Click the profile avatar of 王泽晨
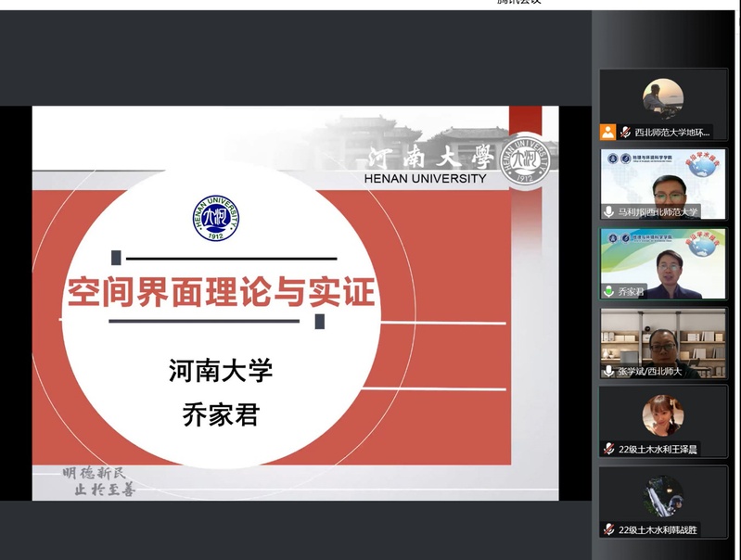 (x=663, y=415)
